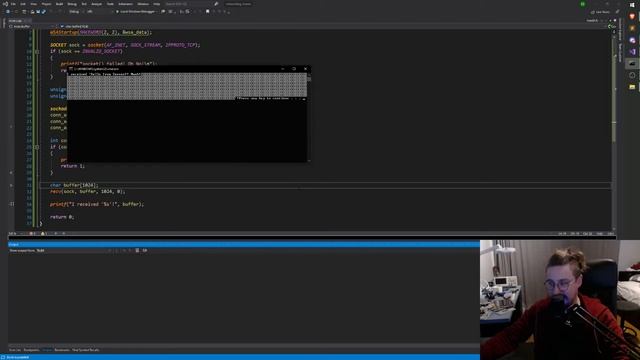Open the scope navigation dropdown above code
The height and width of the screenshot is (360, 640).
[x=32, y=26]
